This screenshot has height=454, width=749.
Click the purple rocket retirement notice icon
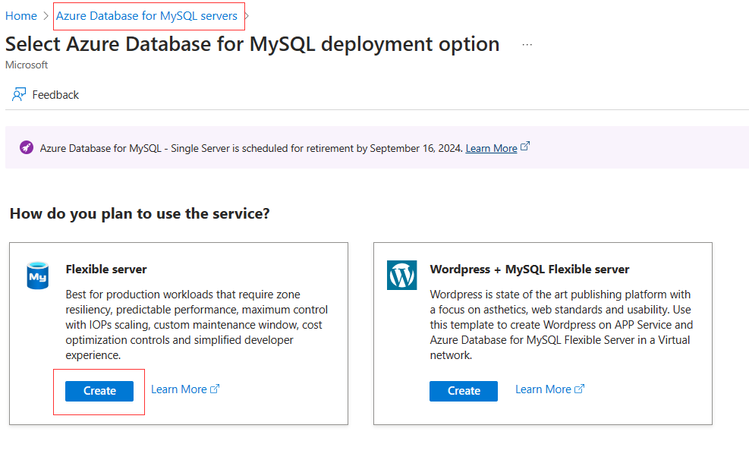pyautogui.click(x=26, y=148)
